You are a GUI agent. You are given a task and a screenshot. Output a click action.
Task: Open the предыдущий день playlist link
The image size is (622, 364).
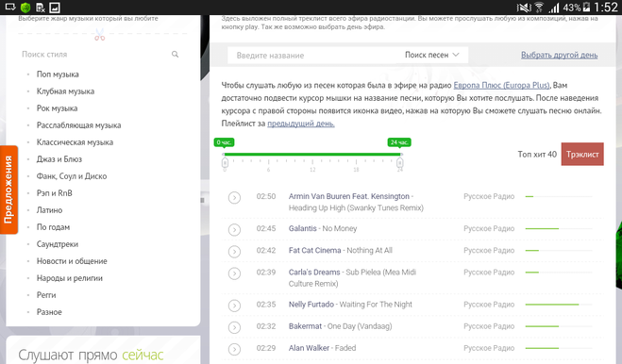click(301, 124)
